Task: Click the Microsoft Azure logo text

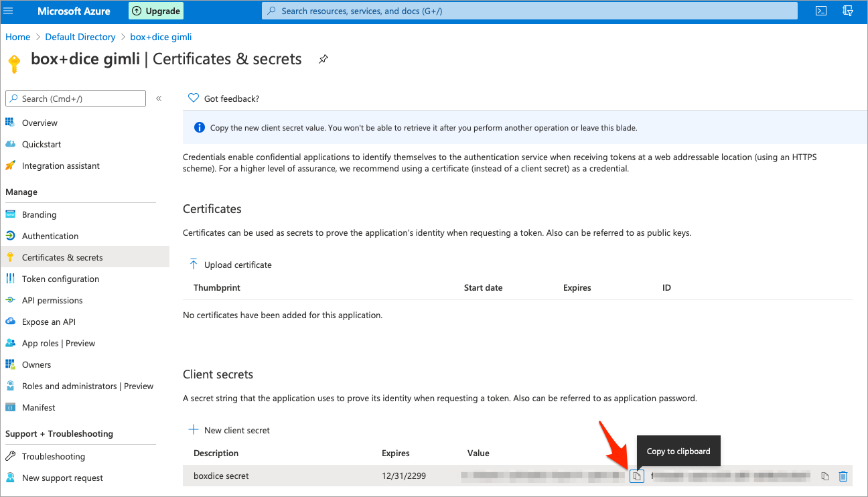Action: 73,11
